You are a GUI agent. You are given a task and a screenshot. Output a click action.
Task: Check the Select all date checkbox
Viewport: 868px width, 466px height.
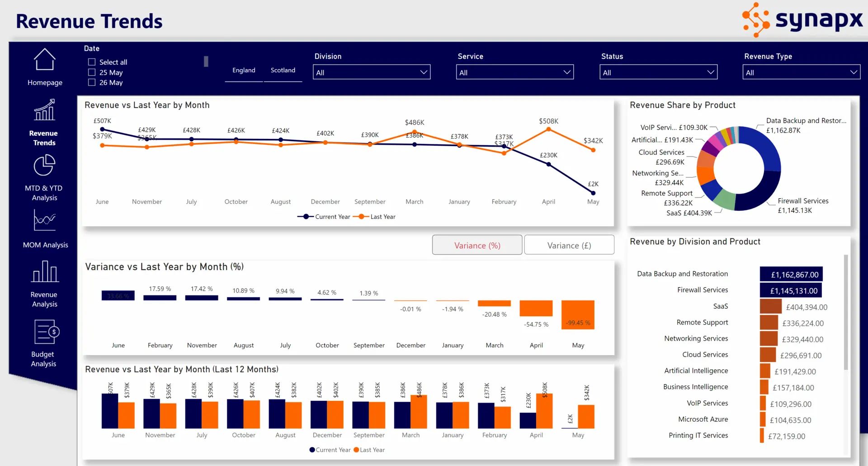click(92, 62)
